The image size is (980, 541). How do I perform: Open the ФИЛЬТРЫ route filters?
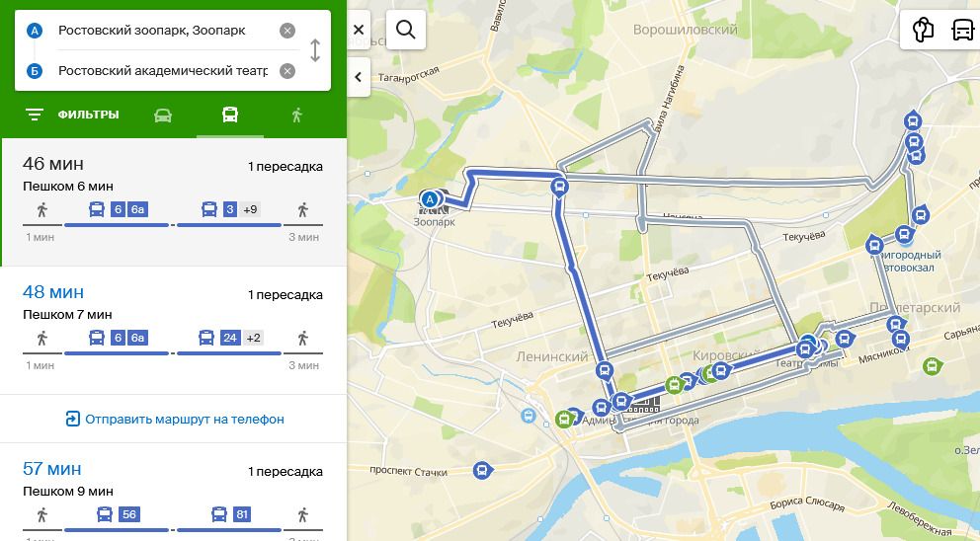[72, 115]
